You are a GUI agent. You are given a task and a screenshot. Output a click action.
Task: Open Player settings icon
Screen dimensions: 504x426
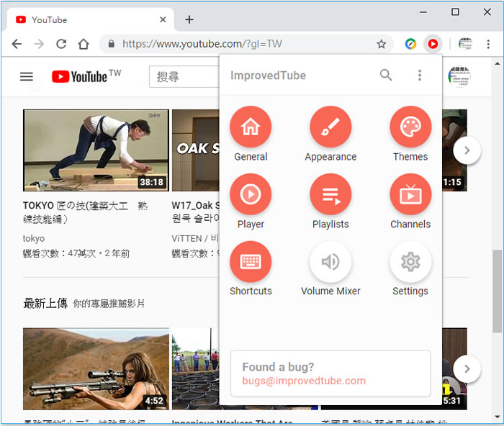tap(251, 195)
